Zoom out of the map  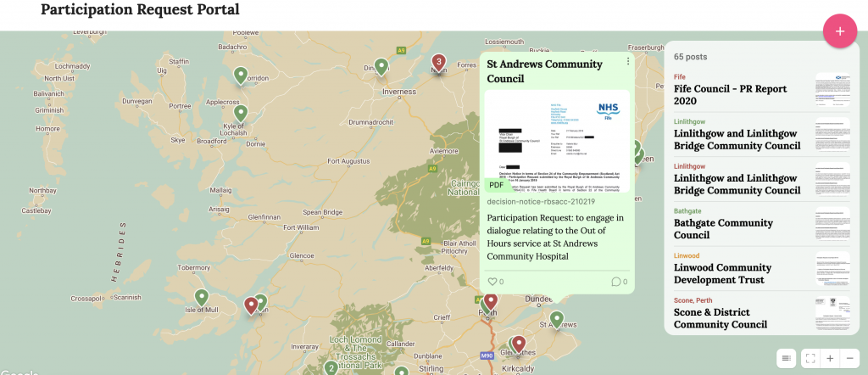849,358
